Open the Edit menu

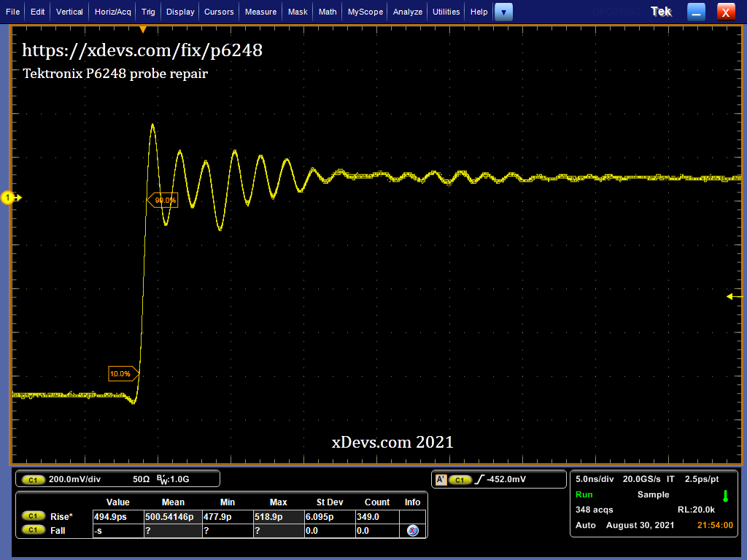click(38, 12)
